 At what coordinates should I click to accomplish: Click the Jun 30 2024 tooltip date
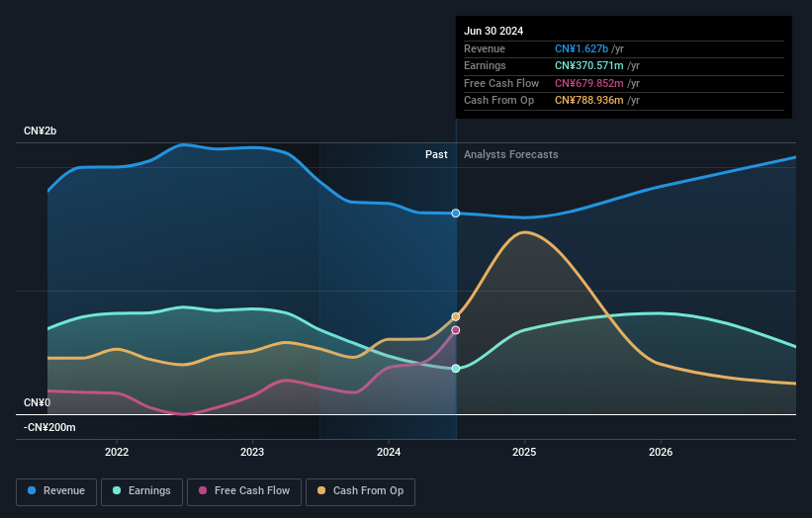point(494,31)
